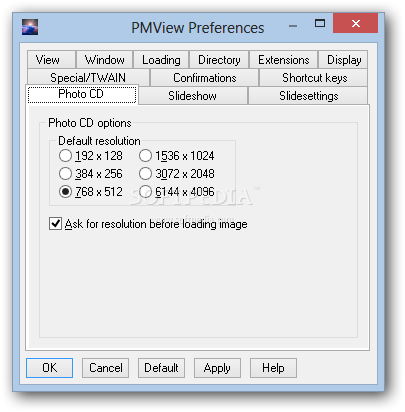Switch to the Slidesettings tab
Image resolution: width=405 pixels, height=412 pixels.
pyautogui.click(x=308, y=96)
